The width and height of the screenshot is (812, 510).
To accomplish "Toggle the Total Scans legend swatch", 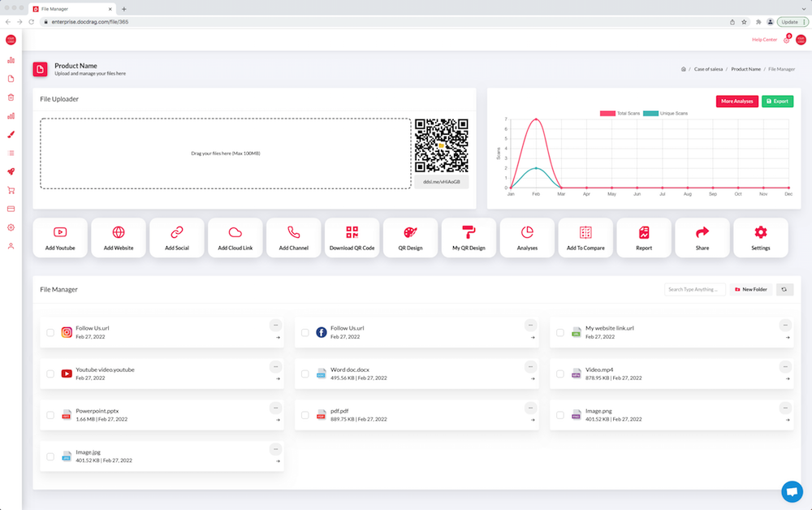I will tap(607, 114).
